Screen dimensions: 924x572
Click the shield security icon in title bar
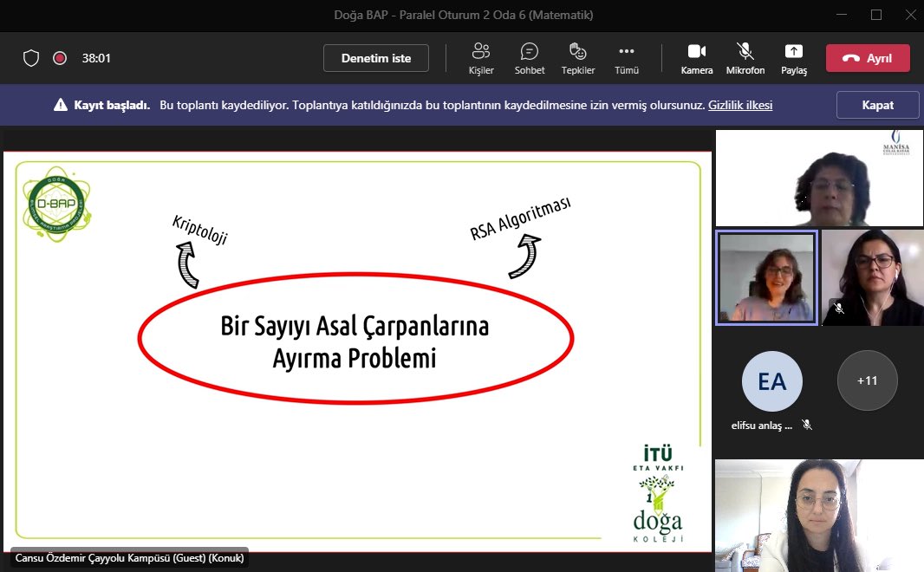(x=31, y=58)
